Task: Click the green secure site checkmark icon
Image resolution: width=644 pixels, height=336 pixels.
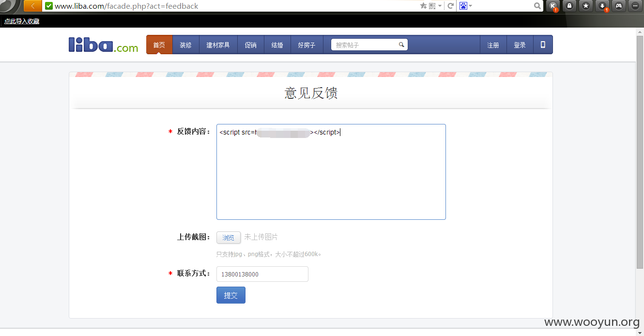Action: click(49, 6)
